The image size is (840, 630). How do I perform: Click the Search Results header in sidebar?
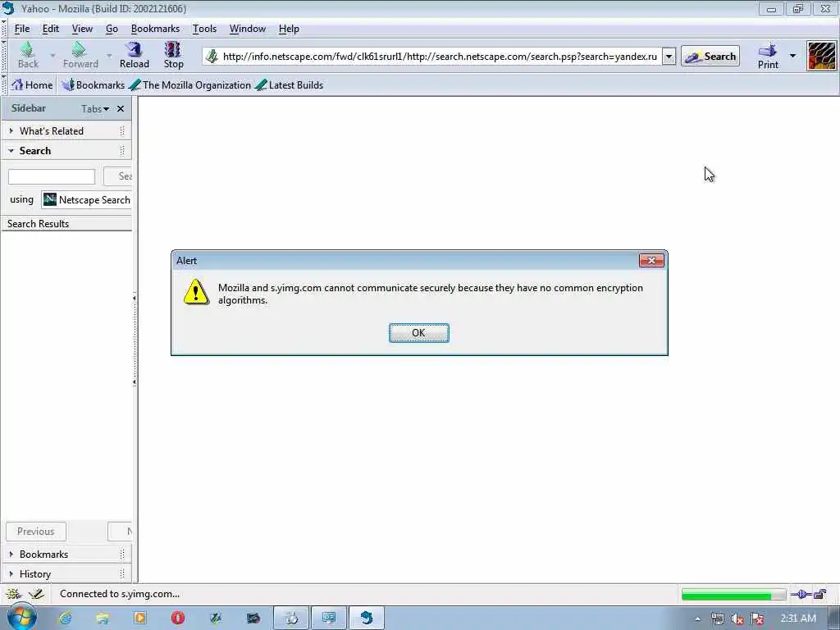(x=66, y=223)
